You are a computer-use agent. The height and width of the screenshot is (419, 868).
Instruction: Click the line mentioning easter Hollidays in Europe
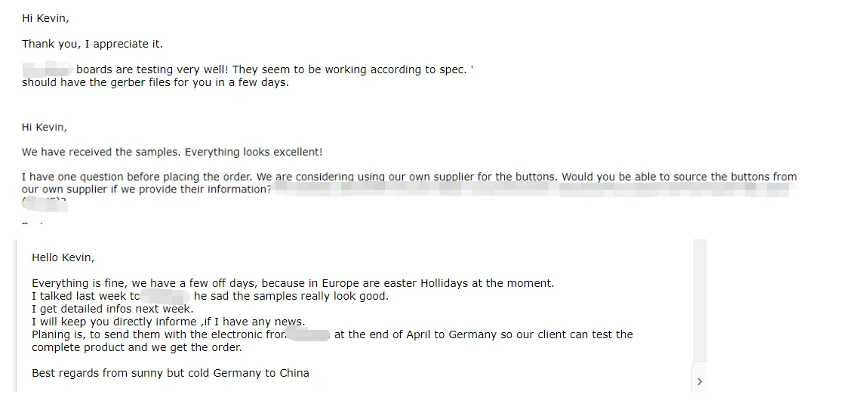(x=293, y=283)
